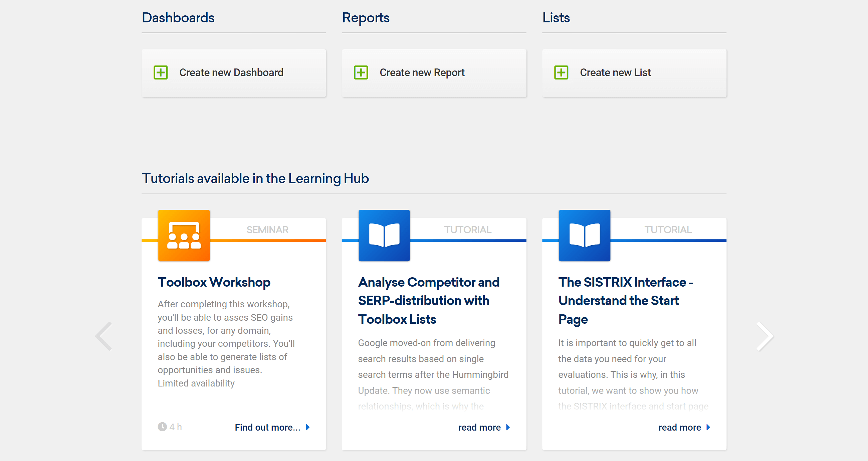
Task: Open the Create new List card
Action: (x=634, y=73)
